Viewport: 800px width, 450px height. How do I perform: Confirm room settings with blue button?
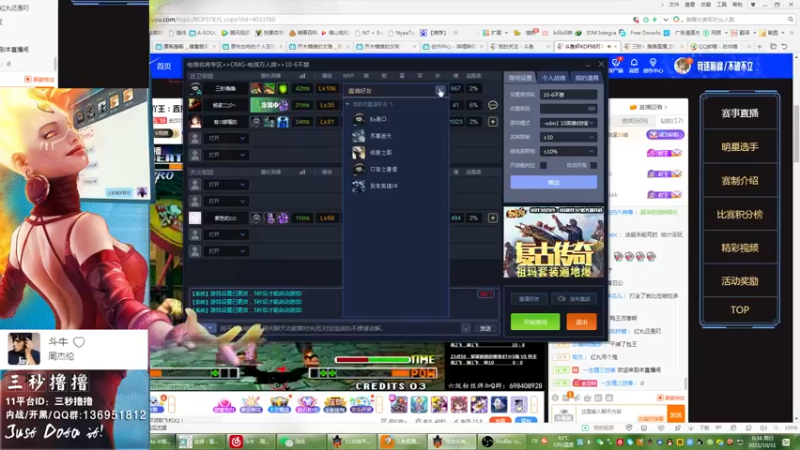tap(554, 182)
